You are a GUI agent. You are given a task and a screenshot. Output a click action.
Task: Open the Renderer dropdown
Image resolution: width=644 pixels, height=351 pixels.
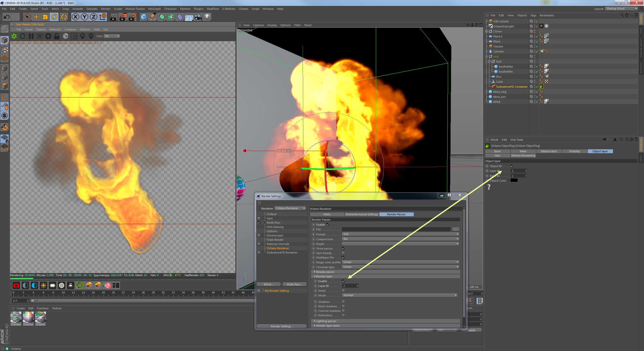290,208
